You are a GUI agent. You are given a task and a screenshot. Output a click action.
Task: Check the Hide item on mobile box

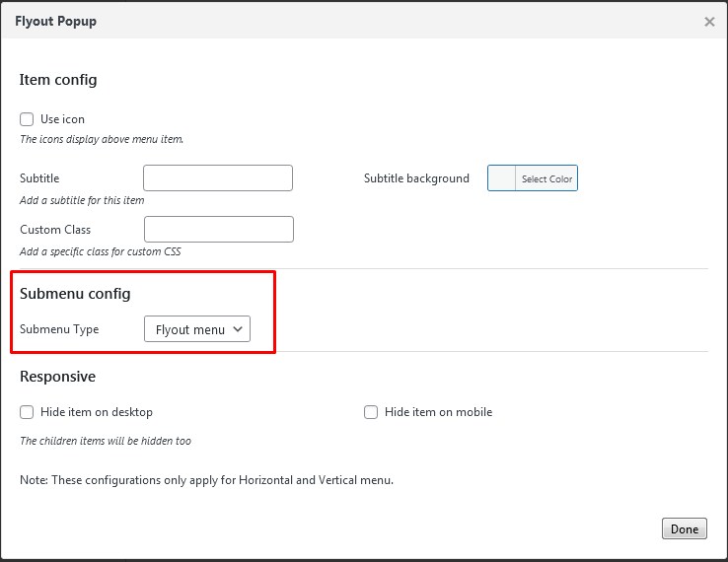pos(371,412)
